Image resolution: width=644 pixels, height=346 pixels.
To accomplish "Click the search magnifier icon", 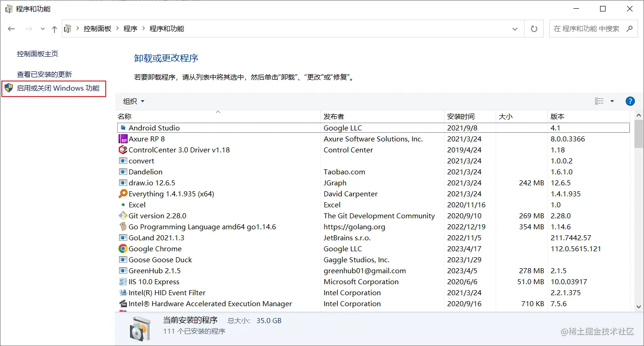I will 630,28.
